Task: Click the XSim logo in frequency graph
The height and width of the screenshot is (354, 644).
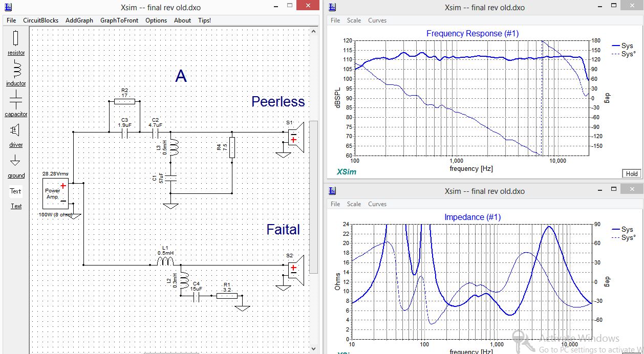Action: [347, 172]
